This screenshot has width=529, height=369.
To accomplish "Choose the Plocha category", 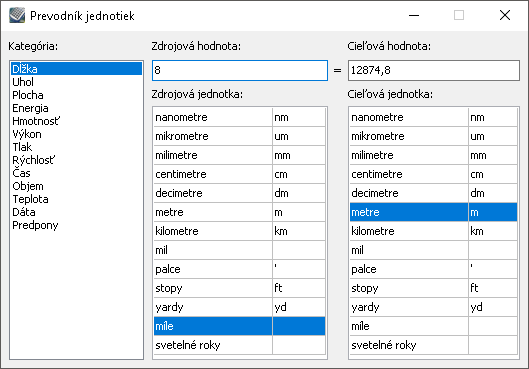I will [76, 95].
